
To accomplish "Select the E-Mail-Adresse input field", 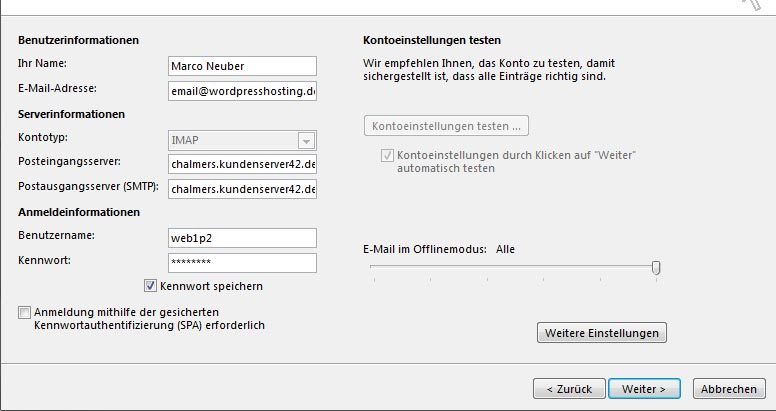I will coord(242,91).
